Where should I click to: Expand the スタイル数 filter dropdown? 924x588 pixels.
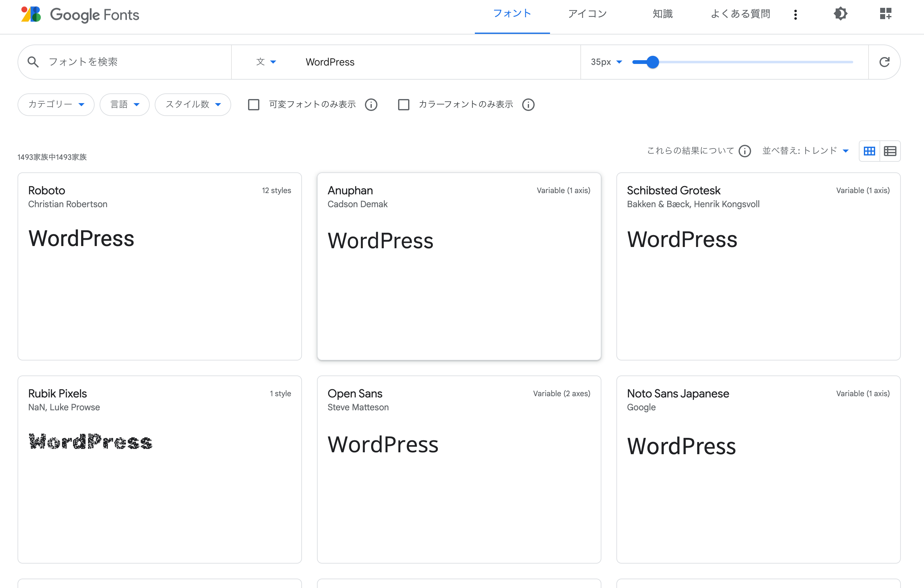(193, 104)
